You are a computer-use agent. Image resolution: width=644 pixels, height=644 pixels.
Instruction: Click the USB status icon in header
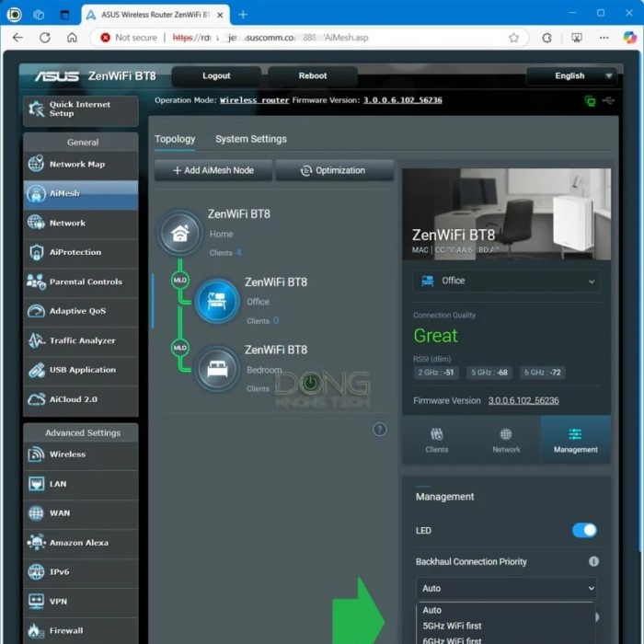point(608,100)
